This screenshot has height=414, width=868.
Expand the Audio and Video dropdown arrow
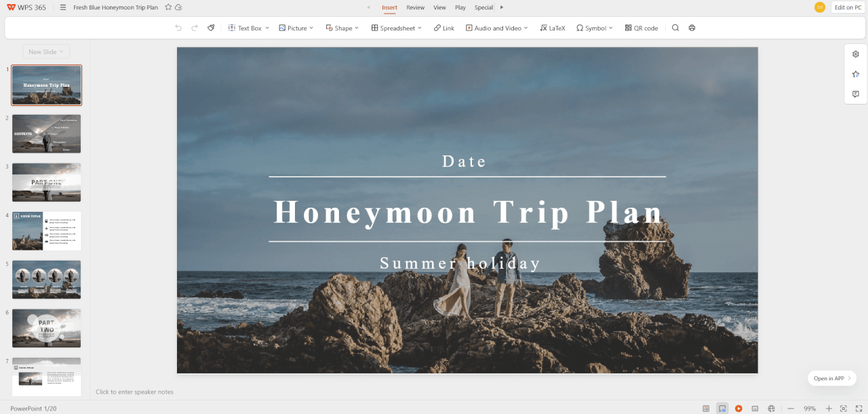click(526, 28)
